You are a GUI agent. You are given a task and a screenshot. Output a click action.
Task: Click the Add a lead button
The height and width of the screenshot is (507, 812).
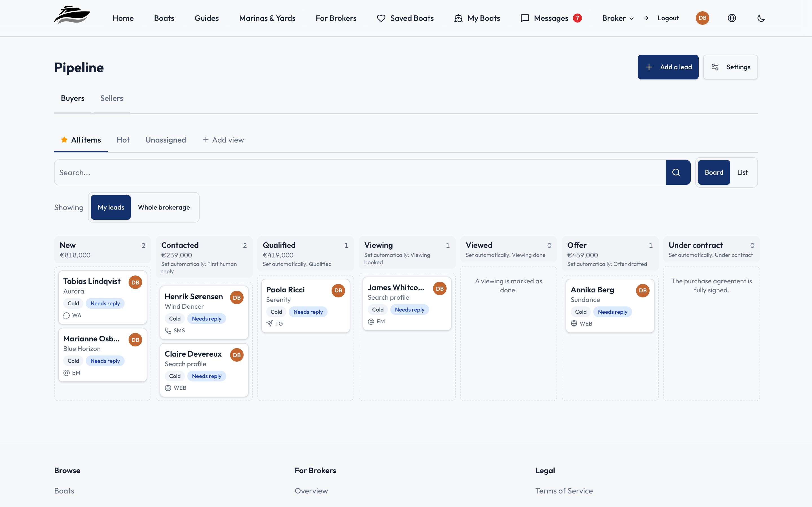[668, 67]
